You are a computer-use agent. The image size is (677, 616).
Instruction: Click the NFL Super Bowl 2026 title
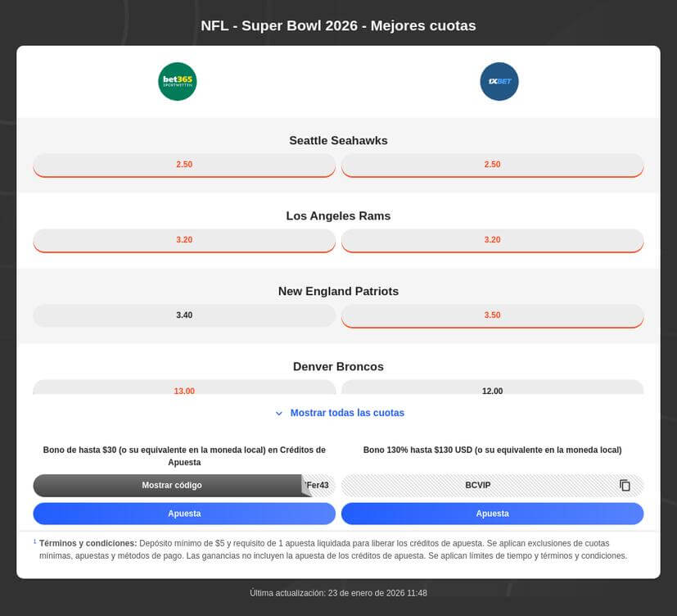point(338,25)
